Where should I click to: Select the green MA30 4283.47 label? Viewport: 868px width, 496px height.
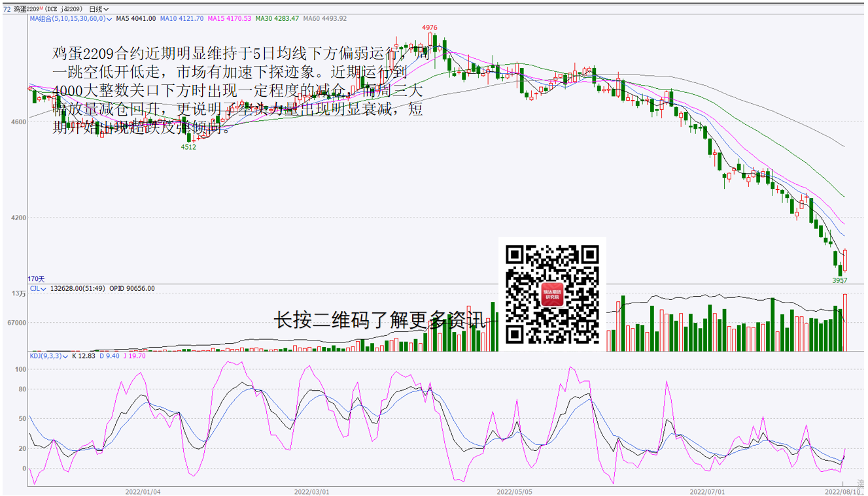coord(277,19)
